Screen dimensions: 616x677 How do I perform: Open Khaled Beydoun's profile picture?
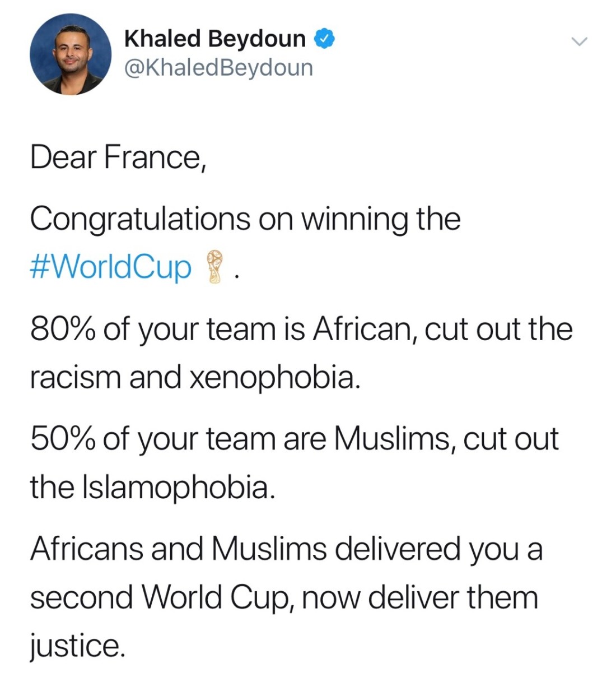[x=70, y=54]
